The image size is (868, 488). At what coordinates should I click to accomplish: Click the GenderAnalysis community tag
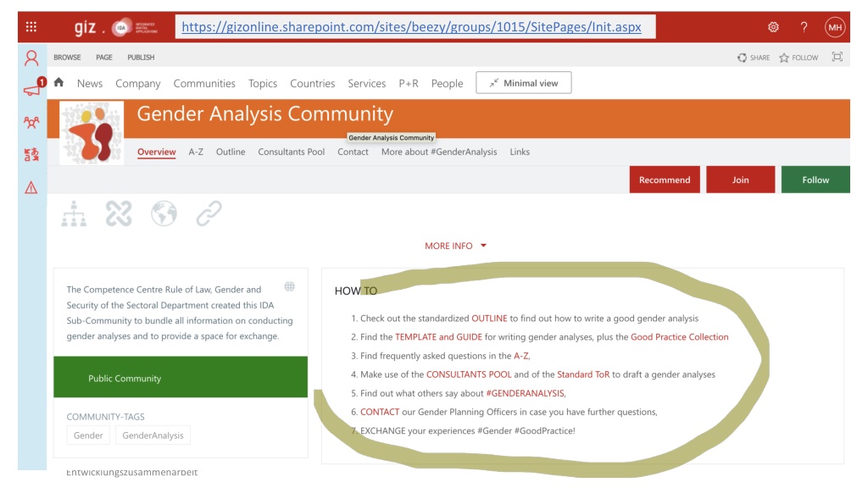click(153, 435)
